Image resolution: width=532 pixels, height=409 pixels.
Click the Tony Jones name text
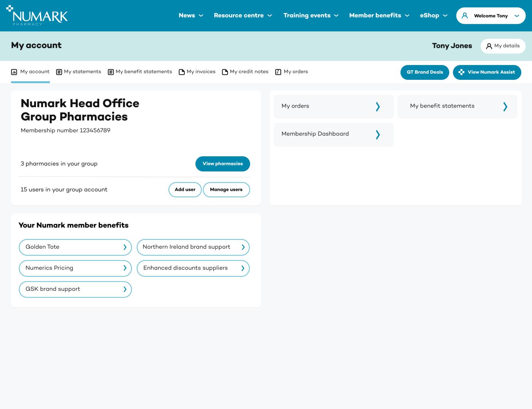[x=452, y=46]
